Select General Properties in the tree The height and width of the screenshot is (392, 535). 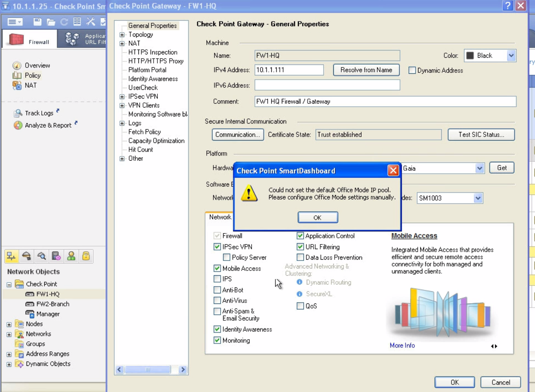152,26
